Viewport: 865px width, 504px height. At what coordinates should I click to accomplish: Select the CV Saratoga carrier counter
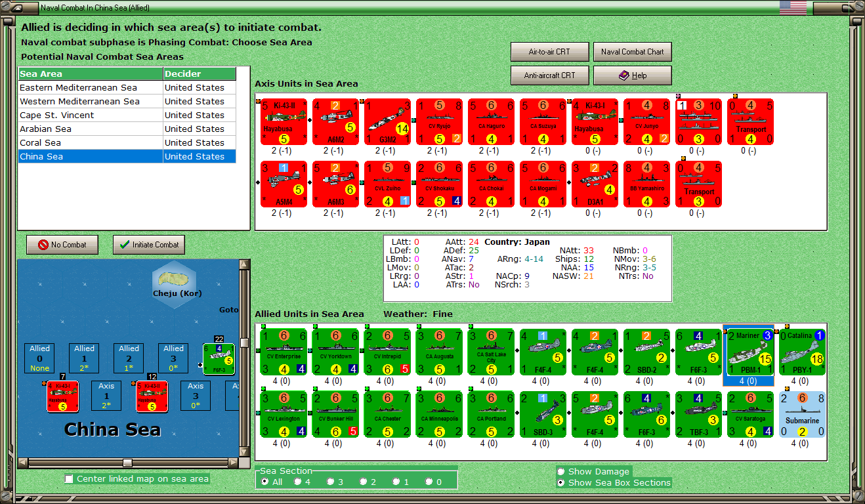(751, 414)
